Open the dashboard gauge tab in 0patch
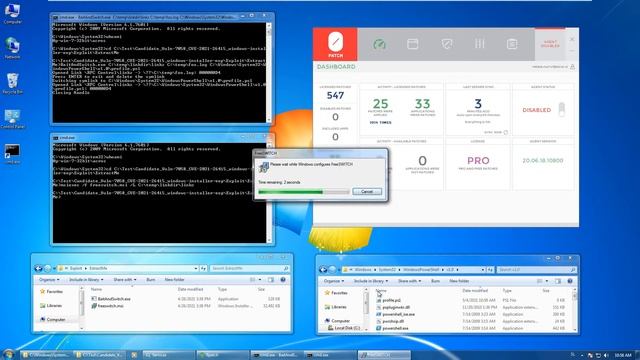 [x=380, y=44]
